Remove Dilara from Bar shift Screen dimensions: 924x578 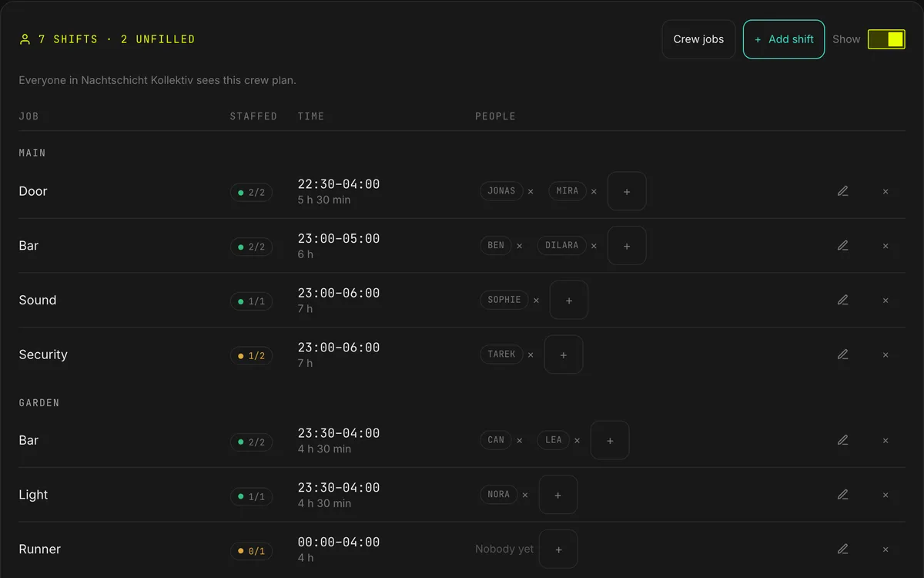pyautogui.click(x=594, y=246)
